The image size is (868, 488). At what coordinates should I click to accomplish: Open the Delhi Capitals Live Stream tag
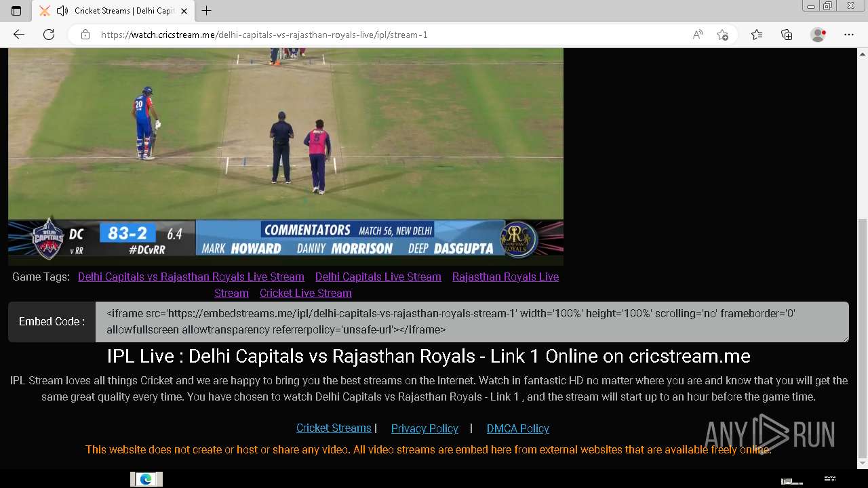coord(378,277)
